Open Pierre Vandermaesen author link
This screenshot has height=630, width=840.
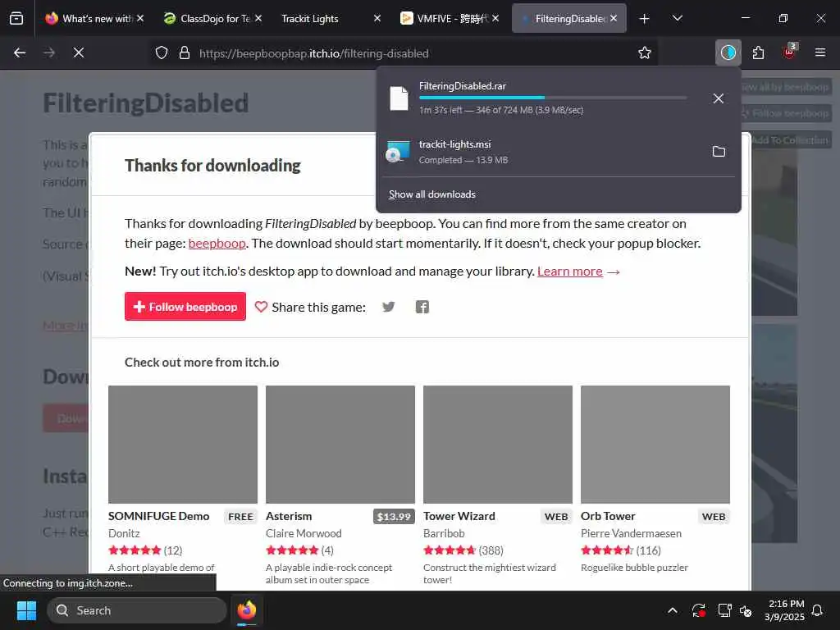coord(631,533)
